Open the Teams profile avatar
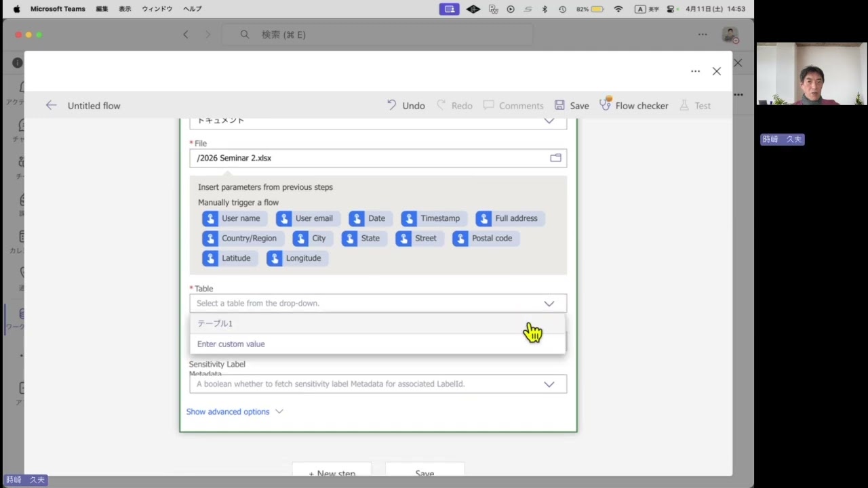This screenshot has width=868, height=488. click(730, 35)
